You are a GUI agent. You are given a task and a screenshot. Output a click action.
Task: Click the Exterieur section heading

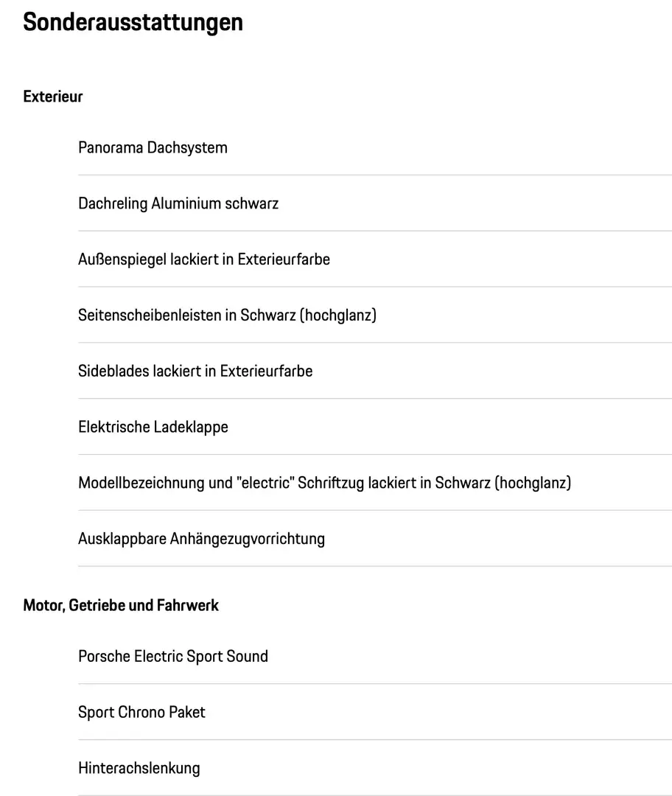(53, 97)
